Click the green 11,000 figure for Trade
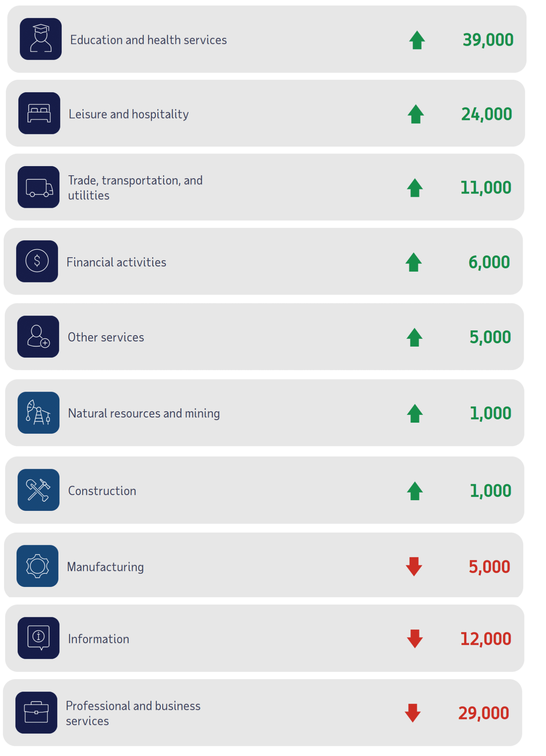This screenshot has height=756, width=546. (485, 188)
